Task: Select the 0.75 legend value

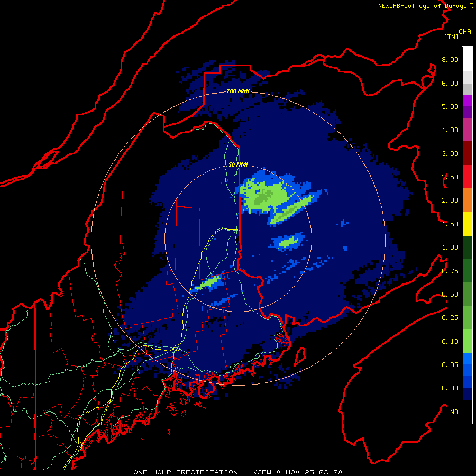Action: tap(450, 271)
